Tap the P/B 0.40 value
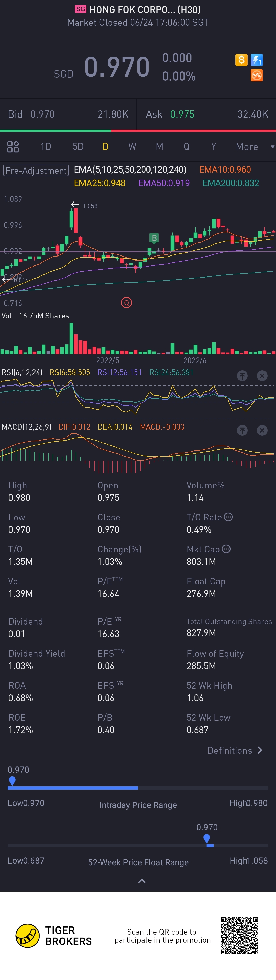 tap(106, 730)
